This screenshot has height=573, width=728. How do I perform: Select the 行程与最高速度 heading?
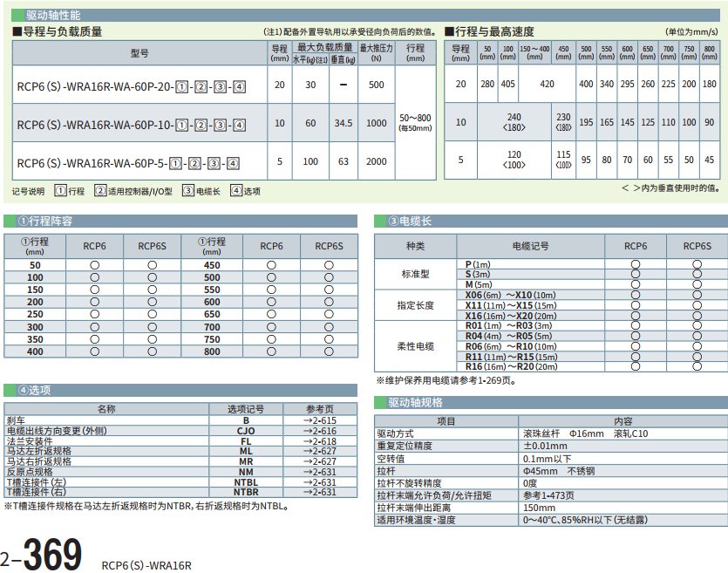pyautogui.click(x=489, y=31)
